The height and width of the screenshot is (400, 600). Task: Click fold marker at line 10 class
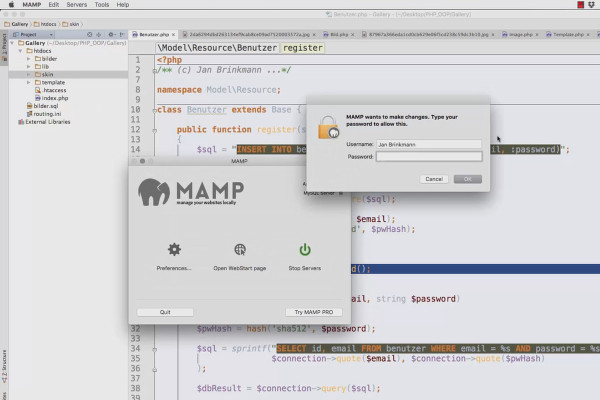[x=155, y=111]
